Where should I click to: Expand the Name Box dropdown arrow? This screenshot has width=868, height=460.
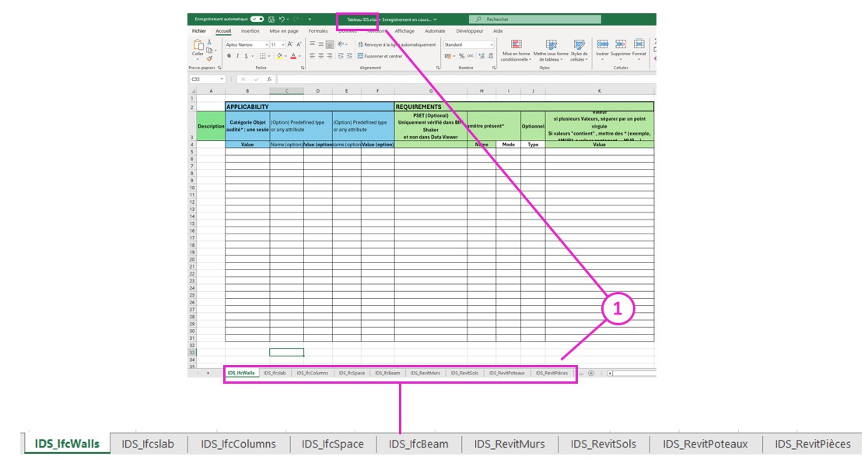pyautogui.click(x=222, y=79)
